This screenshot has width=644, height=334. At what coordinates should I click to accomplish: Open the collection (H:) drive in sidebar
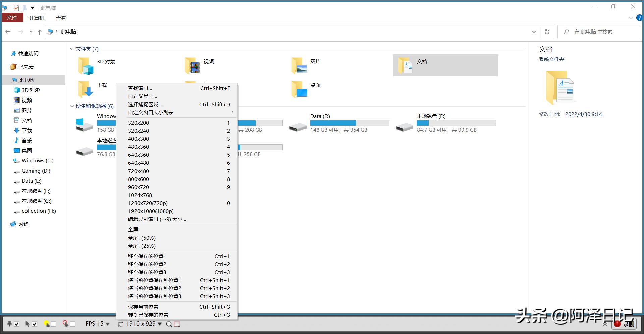point(38,211)
